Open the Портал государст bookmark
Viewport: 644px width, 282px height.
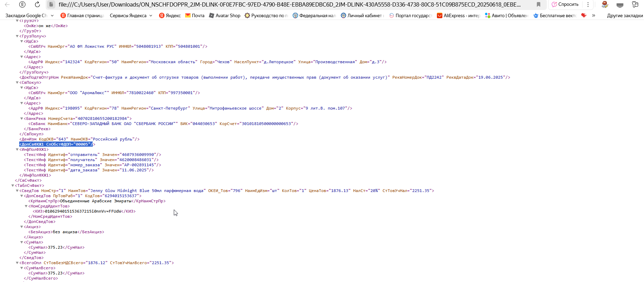tap(410, 15)
